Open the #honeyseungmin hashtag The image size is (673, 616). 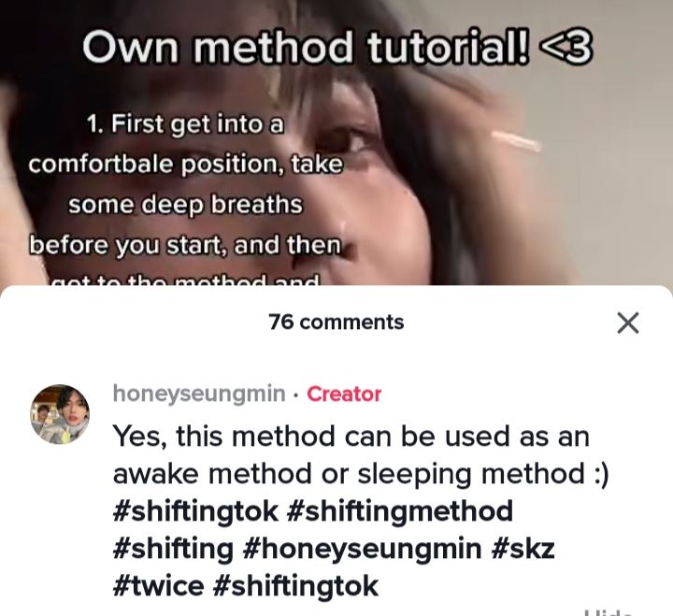362,548
